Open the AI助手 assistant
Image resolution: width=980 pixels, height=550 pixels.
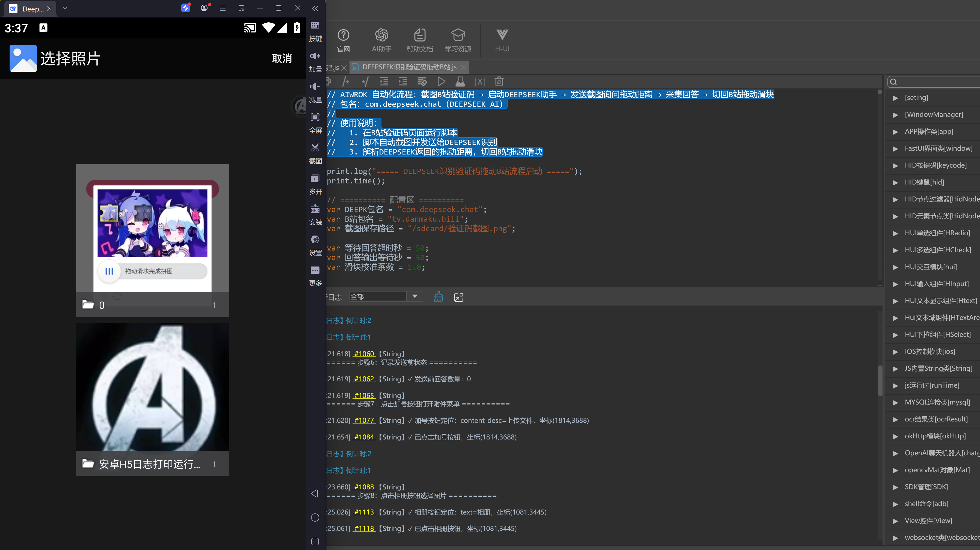tap(381, 40)
